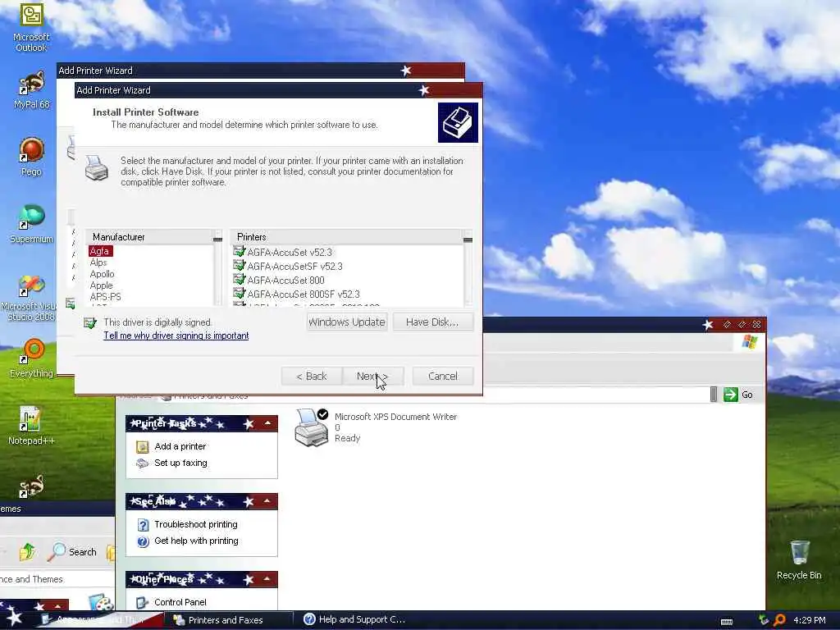Launch Supermium browser from desktop

(31, 224)
